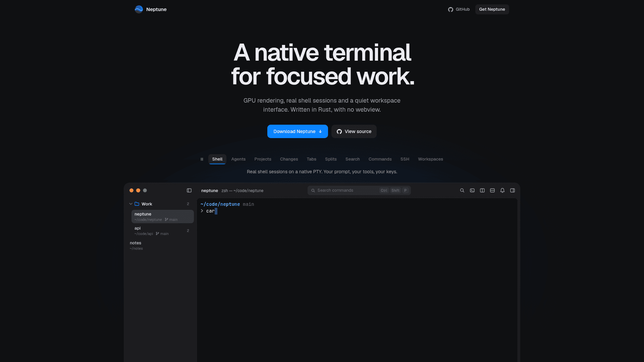Click the red close dot in the mock window
The image size is (644, 362).
point(131,190)
